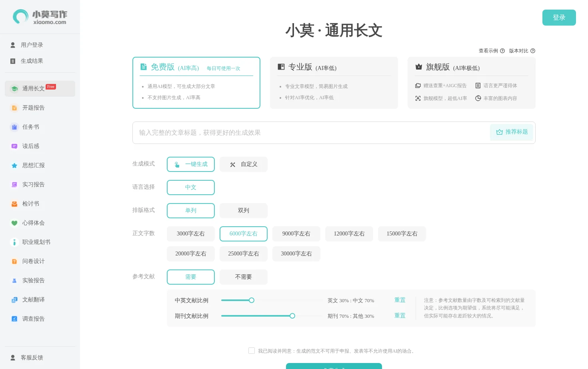588x369 pixels.
Task: Open 读后感 menu item
Action: [40, 146]
